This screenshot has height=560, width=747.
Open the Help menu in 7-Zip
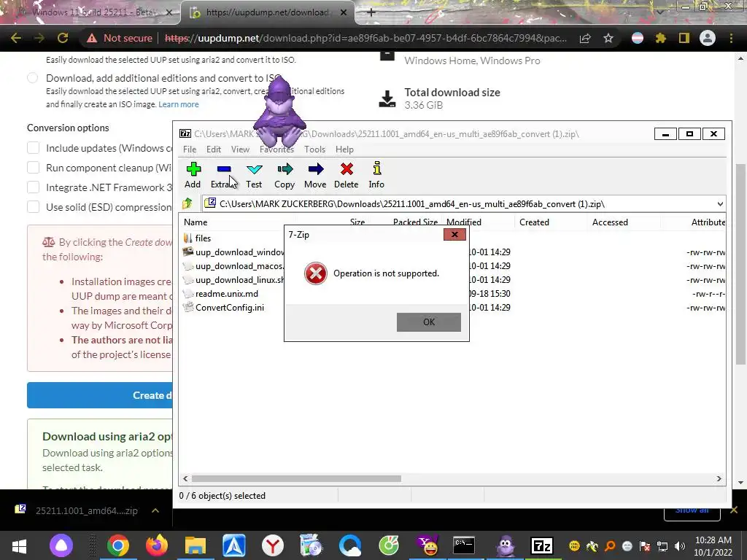344,149
